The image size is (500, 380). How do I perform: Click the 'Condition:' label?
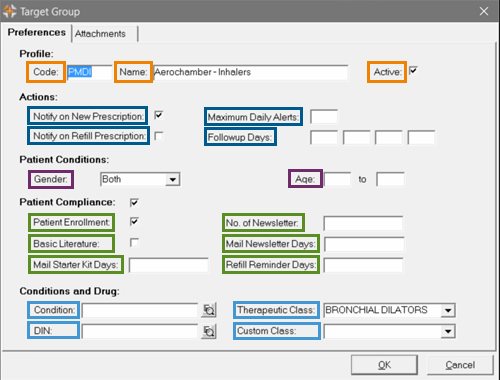[54, 310]
